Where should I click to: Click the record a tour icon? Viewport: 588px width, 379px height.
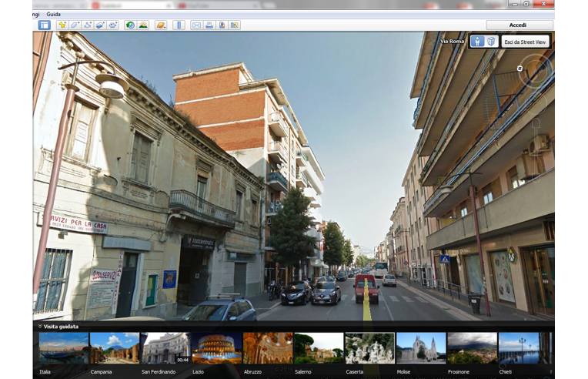pos(113,25)
